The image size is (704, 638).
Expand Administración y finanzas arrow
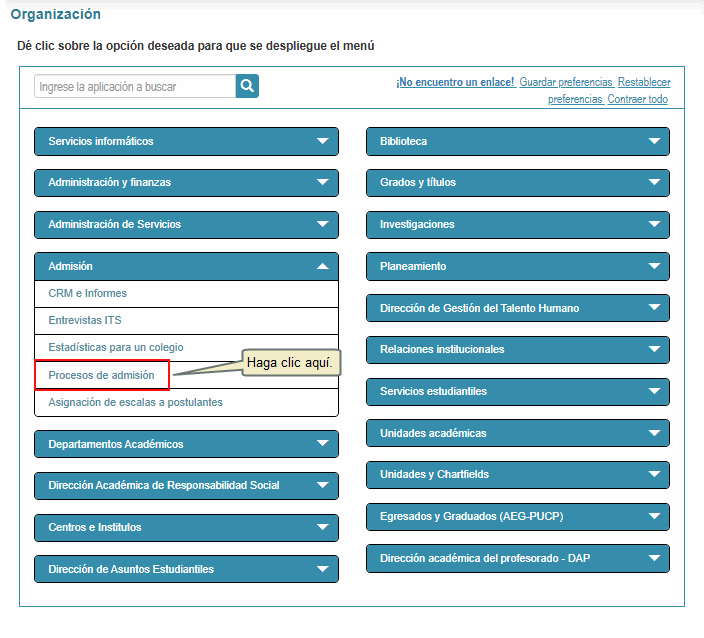click(x=322, y=183)
